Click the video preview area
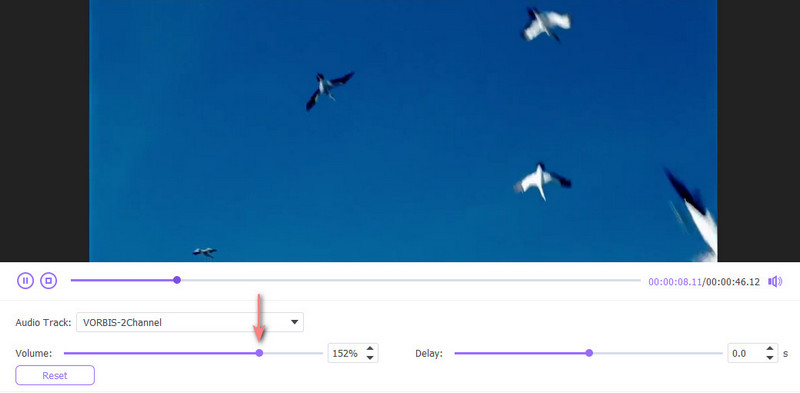Screen dimensions: 800x393 (x=403, y=131)
